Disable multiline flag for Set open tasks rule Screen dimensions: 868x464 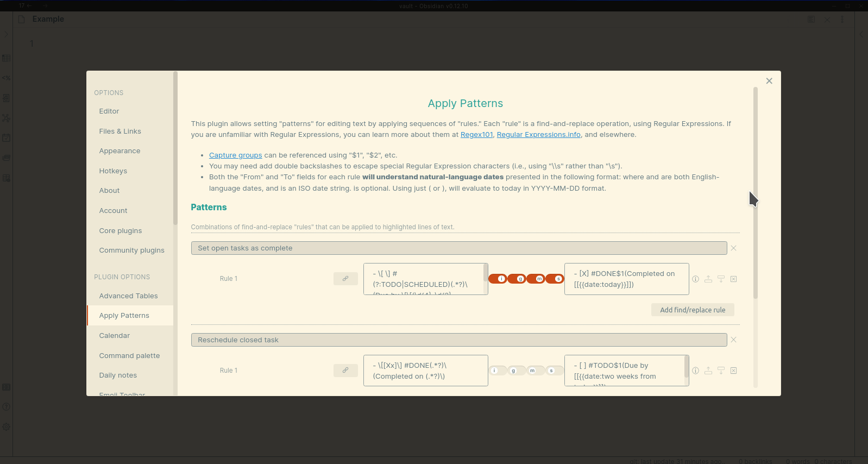click(536, 279)
